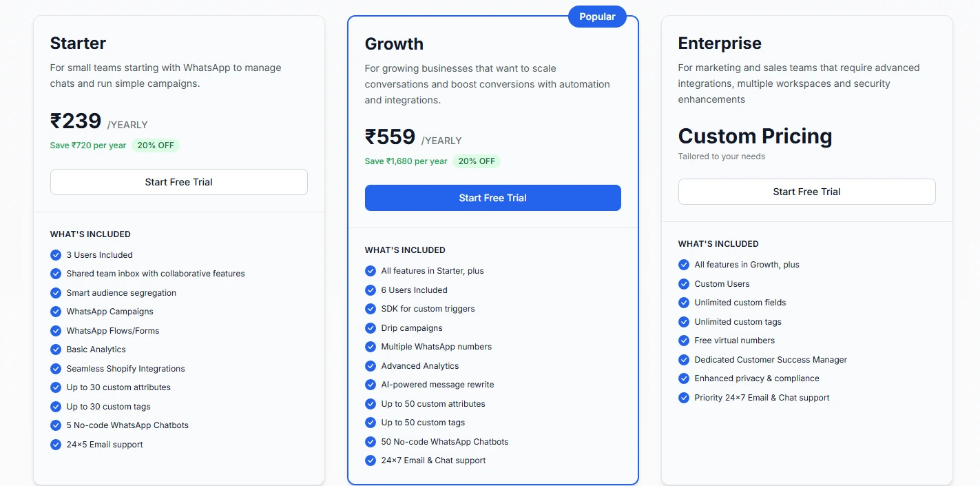The image size is (980, 486).
Task: Start a free trial of the Starter plan
Action: point(178,182)
